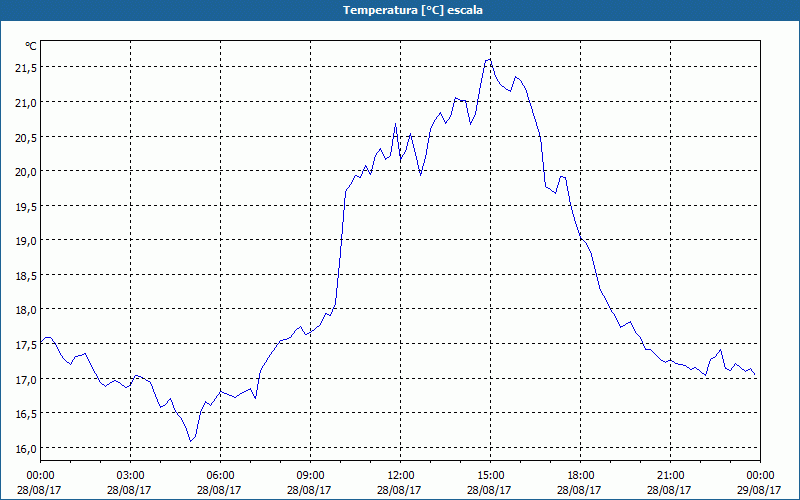
Task: Select the 28/08/17 date beneath 06:00
Action: pos(219,490)
